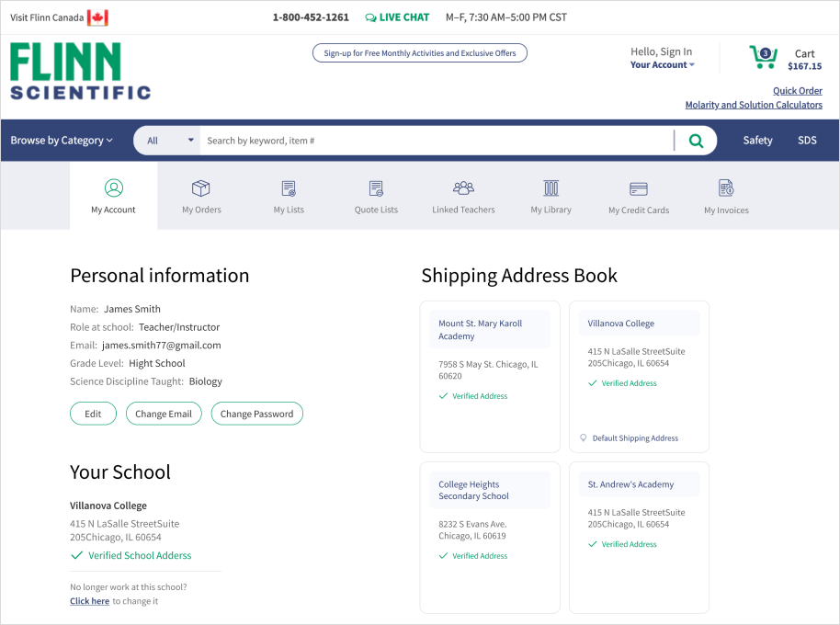Click the My Library books icon
Screen dimensions: 840x625
551,188
